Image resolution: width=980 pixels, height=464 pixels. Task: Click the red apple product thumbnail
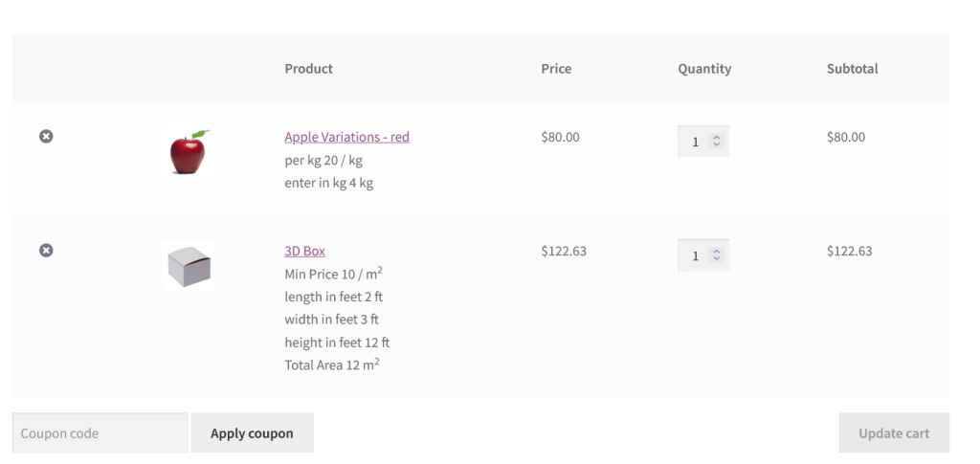pyautogui.click(x=188, y=152)
